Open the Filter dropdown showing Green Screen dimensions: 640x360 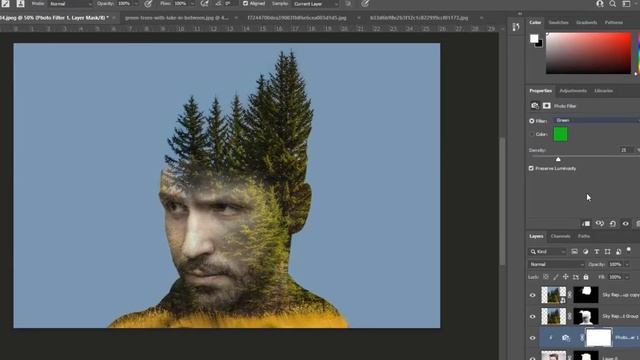597,120
